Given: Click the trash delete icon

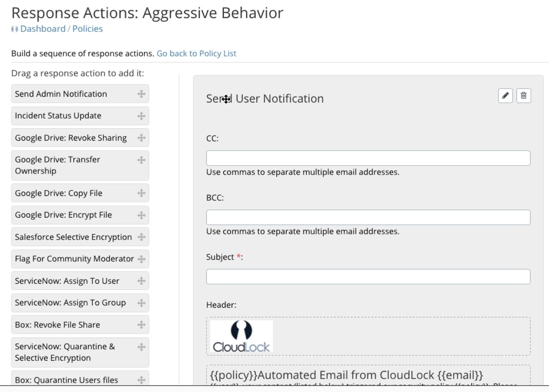Looking at the screenshot, I should click(524, 96).
